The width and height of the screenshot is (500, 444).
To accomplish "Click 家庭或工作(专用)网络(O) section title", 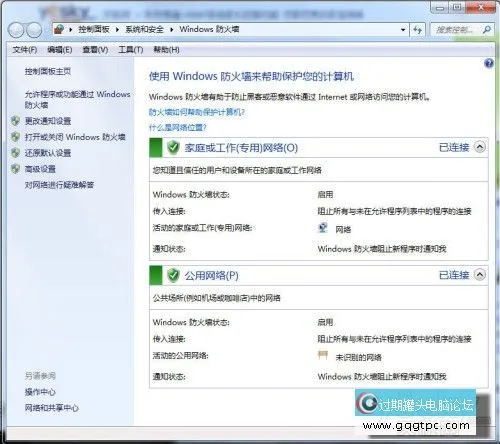I will (x=241, y=147).
